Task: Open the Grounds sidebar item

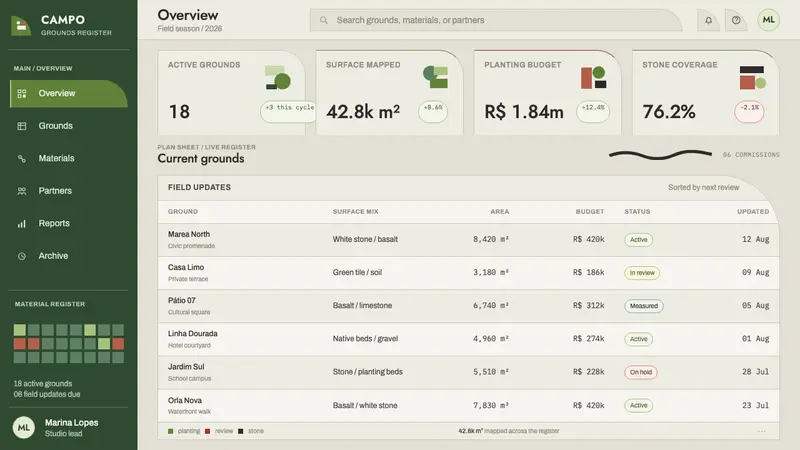Action: 68,126
